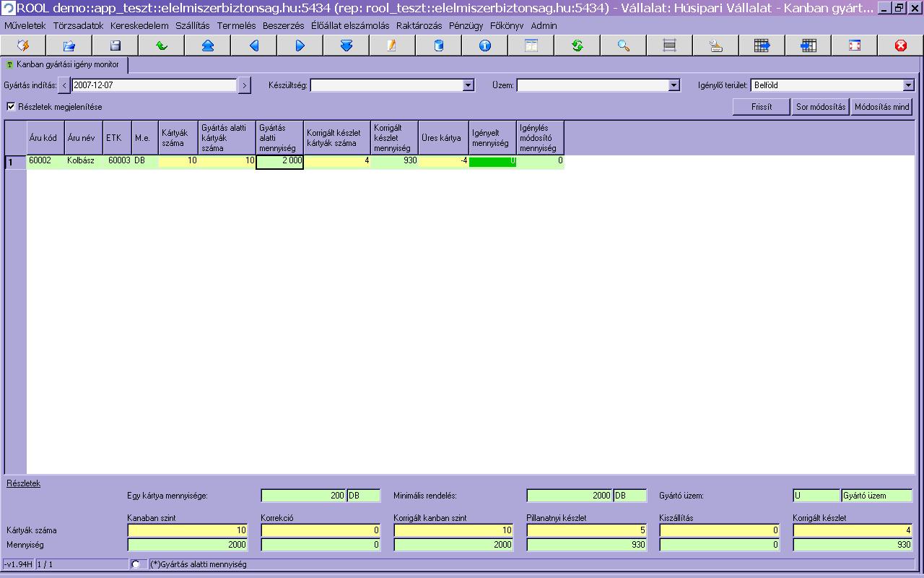Click the Áru kód cell 60002

point(45,161)
